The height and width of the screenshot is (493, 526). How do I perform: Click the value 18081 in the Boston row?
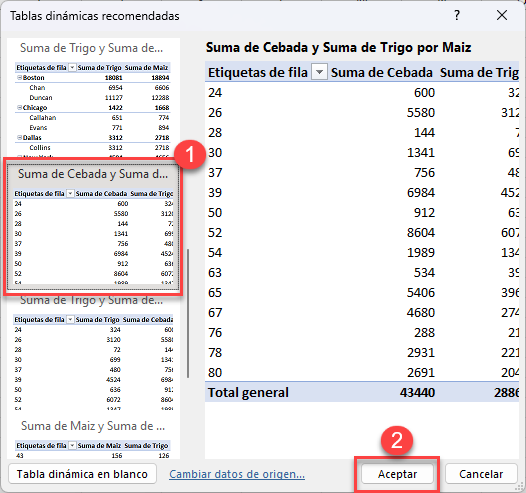pos(113,78)
